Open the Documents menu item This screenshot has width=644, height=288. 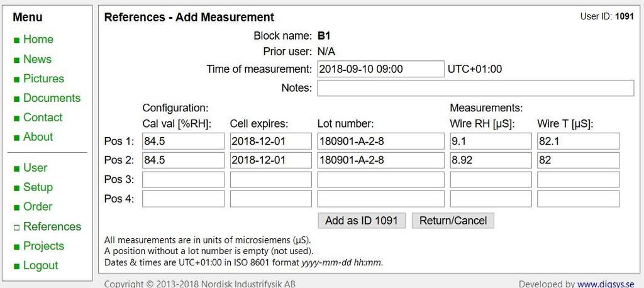[x=52, y=98]
